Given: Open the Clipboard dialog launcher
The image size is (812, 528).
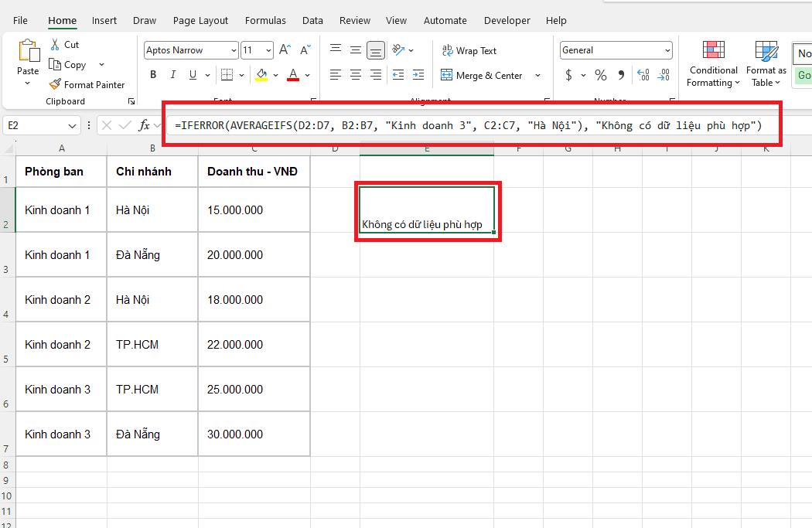Looking at the screenshot, I should 131,101.
